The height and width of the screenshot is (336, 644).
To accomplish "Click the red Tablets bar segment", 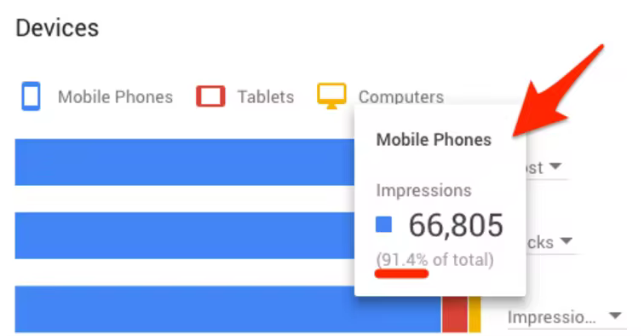I will (454, 313).
